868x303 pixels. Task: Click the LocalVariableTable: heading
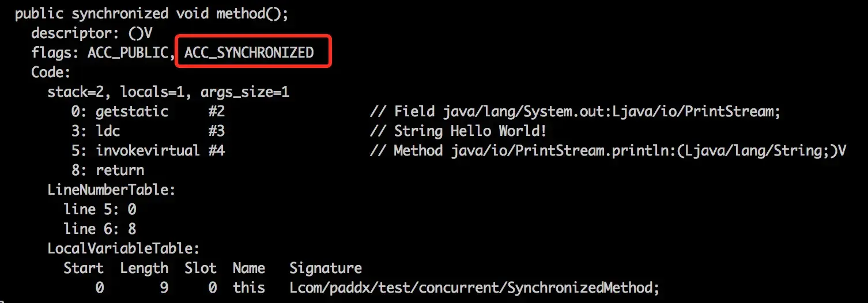pos(123,249)
